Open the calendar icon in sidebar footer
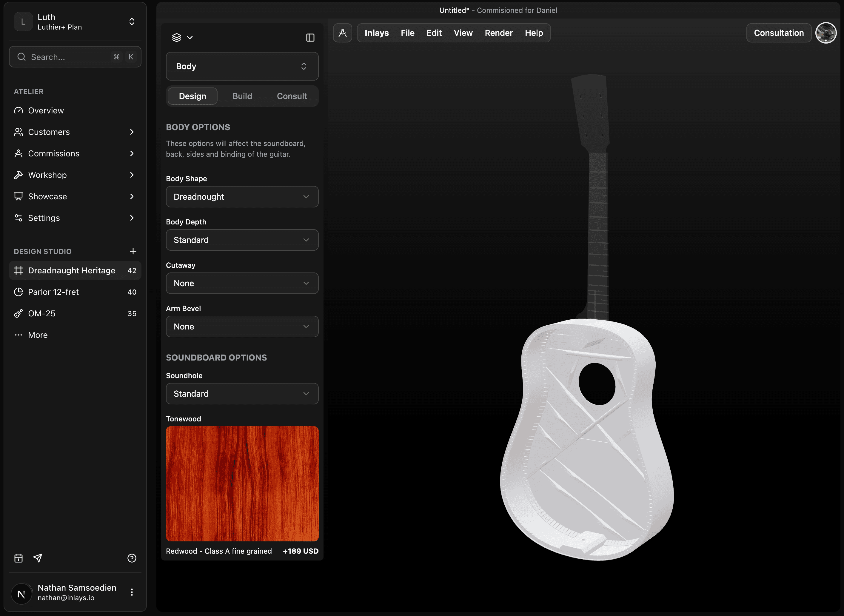The image size is (844, 616). 18,558
